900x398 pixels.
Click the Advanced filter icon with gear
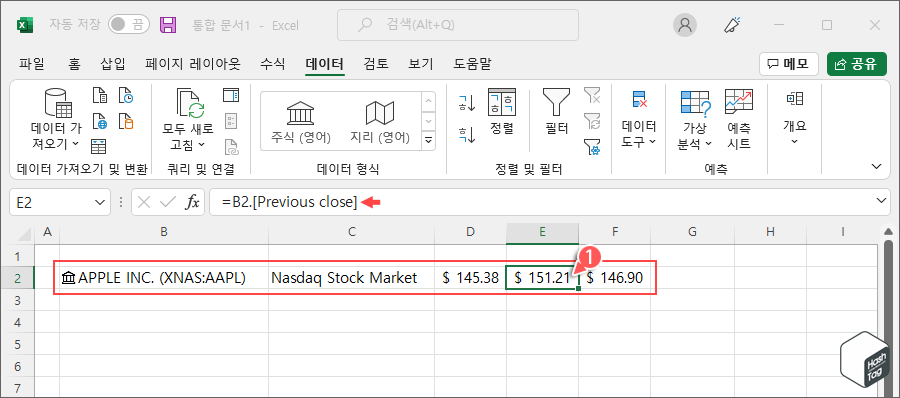[592, 146]
